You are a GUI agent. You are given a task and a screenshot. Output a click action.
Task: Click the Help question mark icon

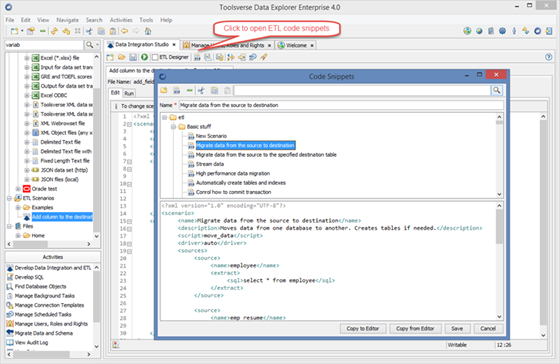(549, 57)
